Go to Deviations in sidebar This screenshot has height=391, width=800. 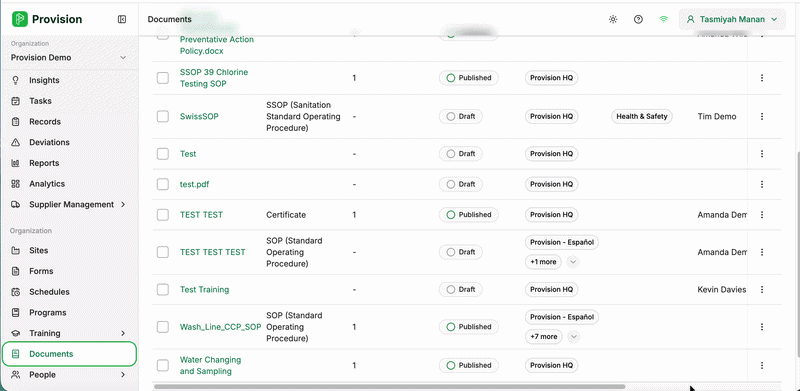pyautogui.click(x=49, y=142)
